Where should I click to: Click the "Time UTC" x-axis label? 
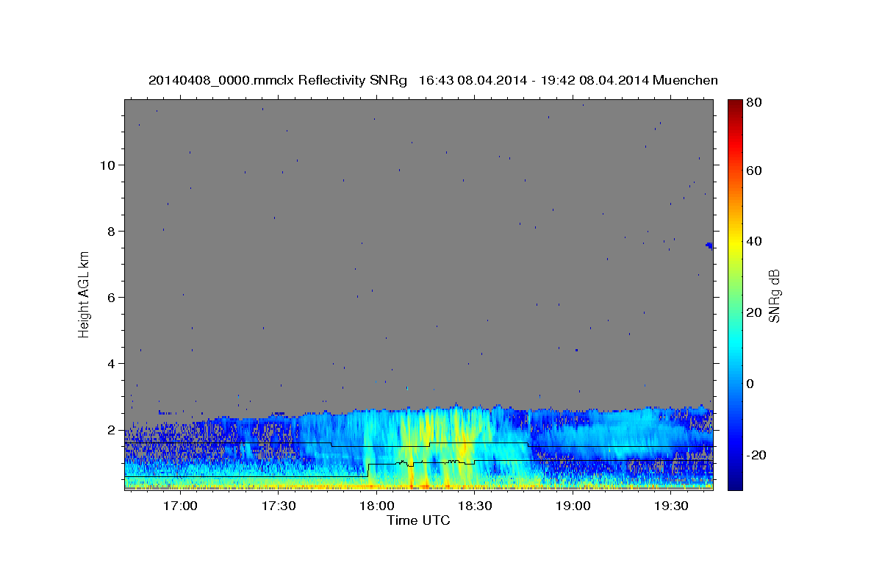418,520
